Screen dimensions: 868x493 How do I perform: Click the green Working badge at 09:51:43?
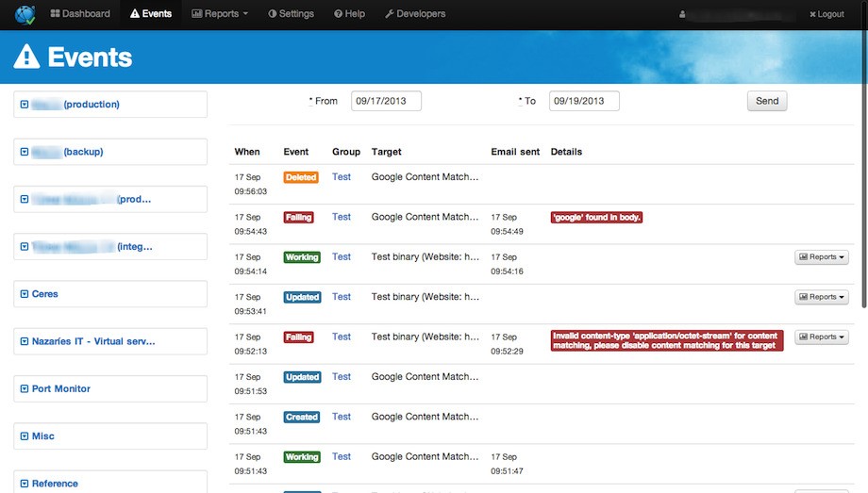click(302, 457)
